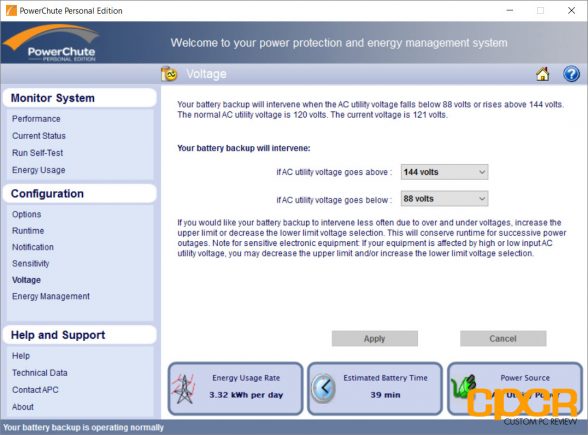Viewport: 588px width, 435px height.
Task: Click the Voltage header icon
Action: 169,74
